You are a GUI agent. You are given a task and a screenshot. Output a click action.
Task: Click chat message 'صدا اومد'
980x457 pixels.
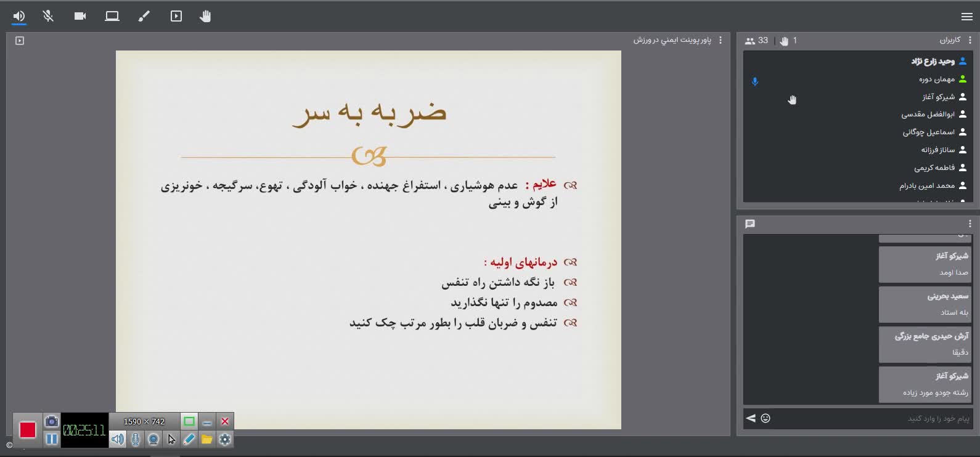click(x=953, y=272)
